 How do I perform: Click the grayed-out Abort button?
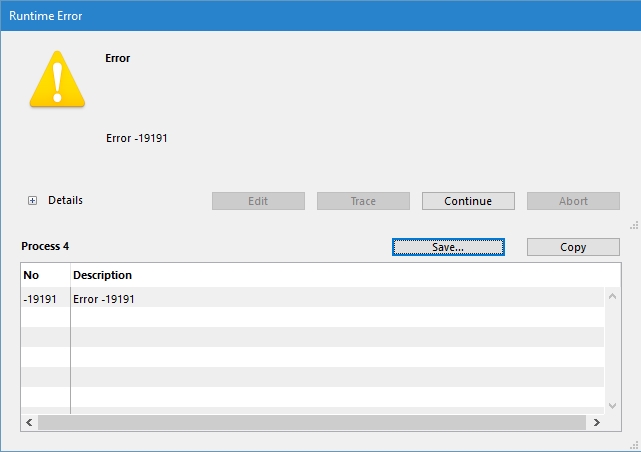573,201
